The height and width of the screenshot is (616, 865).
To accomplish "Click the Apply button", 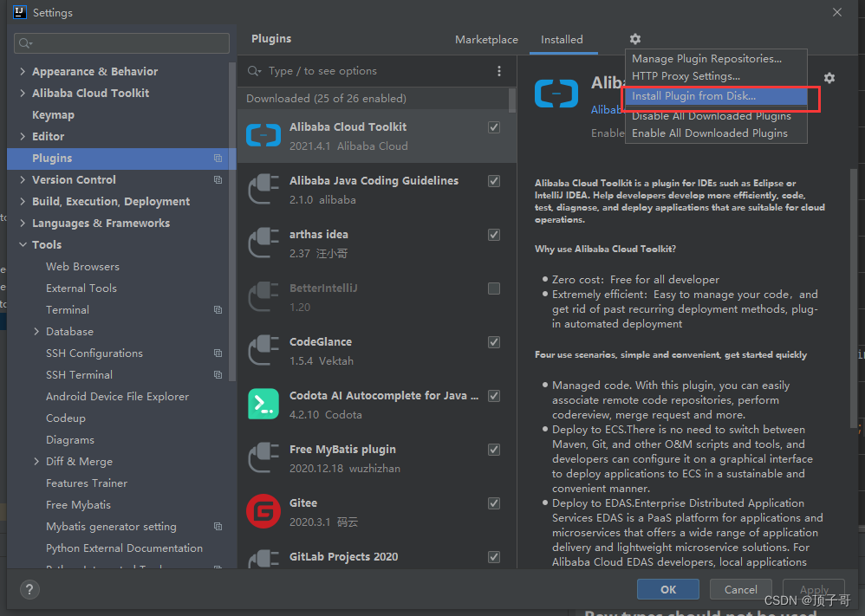I will pyautogui.click(x=814, y=589).
